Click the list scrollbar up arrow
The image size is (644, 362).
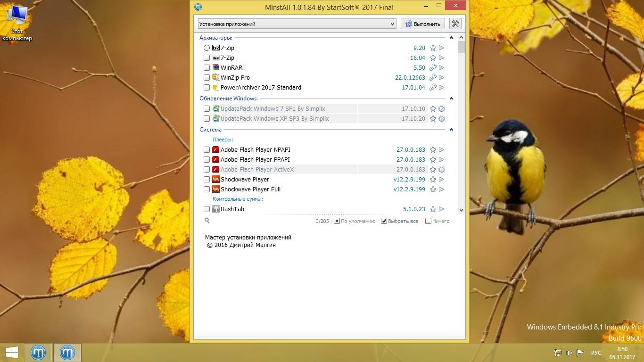point(461,37)
